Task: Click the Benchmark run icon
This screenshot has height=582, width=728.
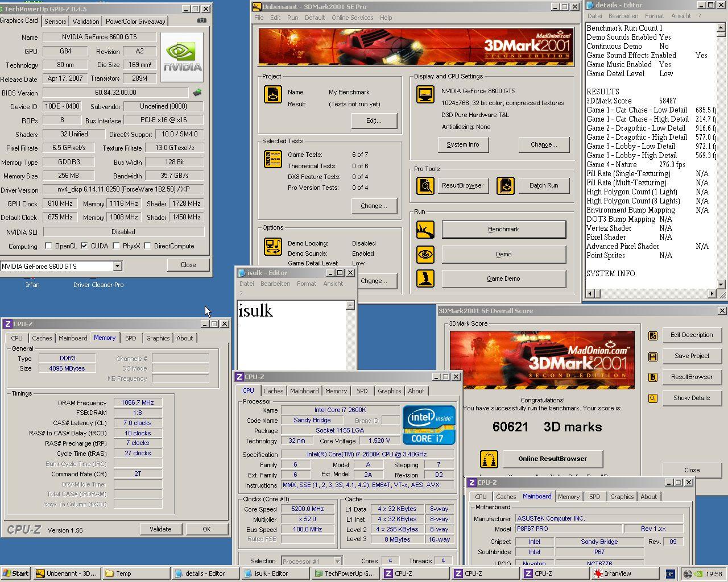Action: click(x=425, y=230)
